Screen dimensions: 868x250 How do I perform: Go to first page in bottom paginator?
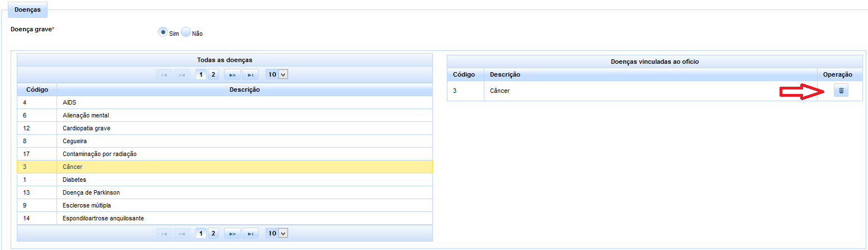164,233
